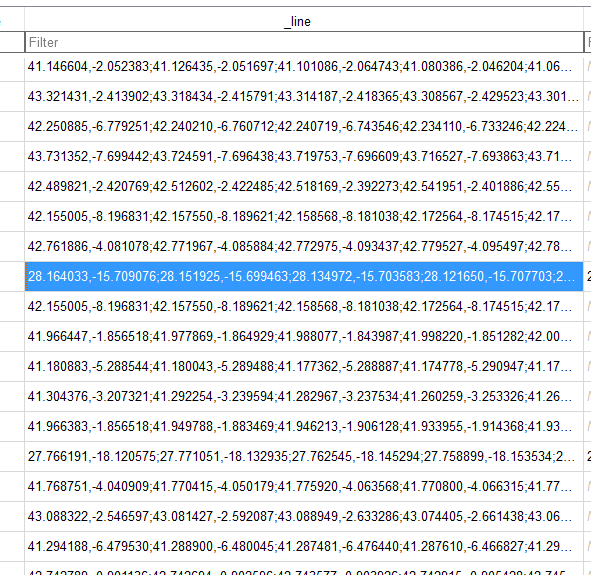Select row starting 42.489821,-2.420769

point(304,187)
